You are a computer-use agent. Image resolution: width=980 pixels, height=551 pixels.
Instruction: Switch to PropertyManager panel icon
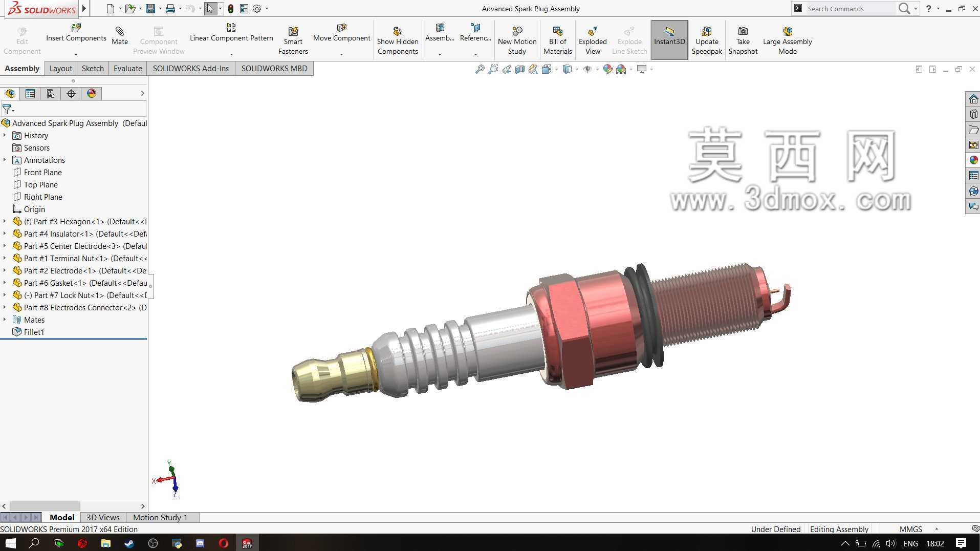[30, 94]
